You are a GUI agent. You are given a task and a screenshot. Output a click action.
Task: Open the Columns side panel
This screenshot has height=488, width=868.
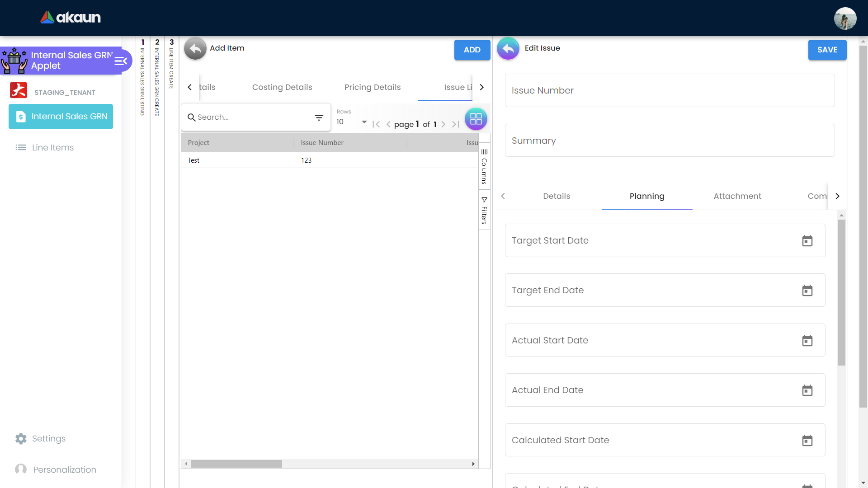[x=484, y=166]
